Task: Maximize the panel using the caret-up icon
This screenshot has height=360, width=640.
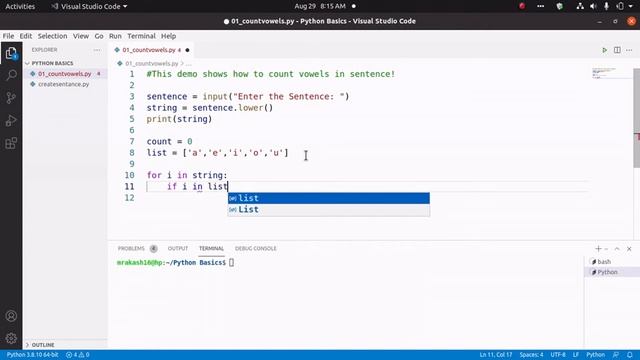Action: (617, 249)
